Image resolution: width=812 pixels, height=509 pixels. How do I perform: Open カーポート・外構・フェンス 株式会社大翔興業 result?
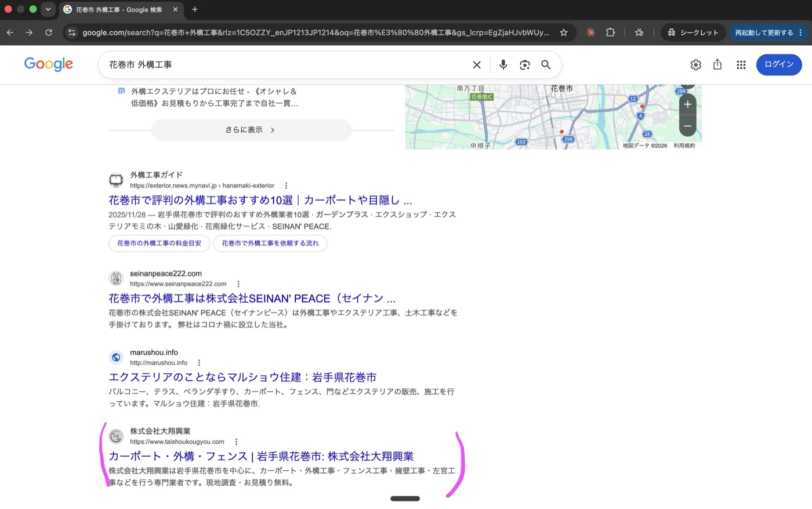coord(261,456)
